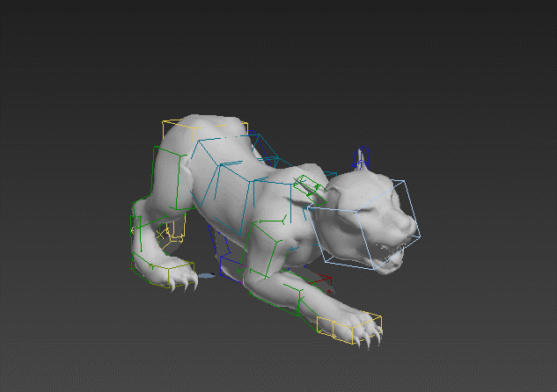Image resolution: width=557 pixels, height=392 pixels.
Task: Select the blue ear bone above the head
Action: point(361,158)
